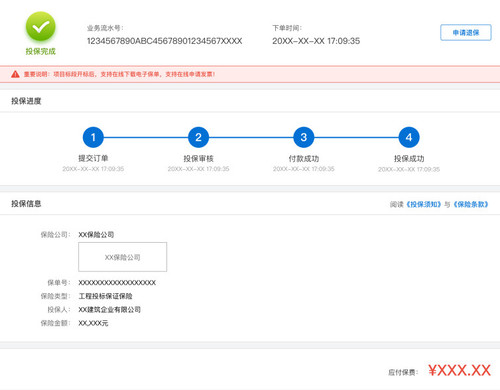This screenshot has height=390, width=500.
Task: Click the 投保进度 section heading
Action: (x=26, y=101)
